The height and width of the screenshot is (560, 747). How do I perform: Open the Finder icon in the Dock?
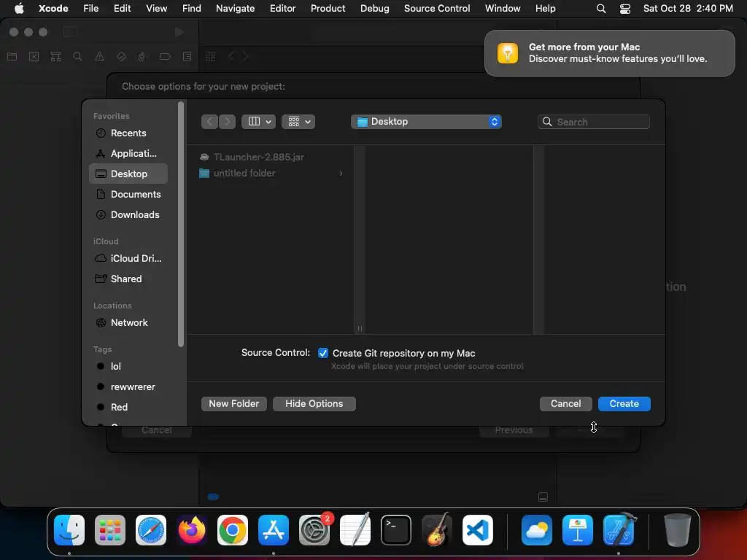click(69, 530)
